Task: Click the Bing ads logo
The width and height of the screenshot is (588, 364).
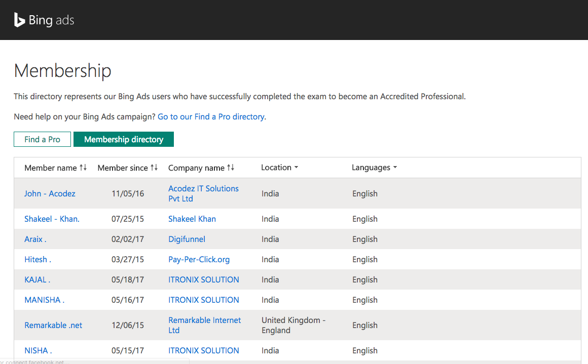Action: click(44, 20)
